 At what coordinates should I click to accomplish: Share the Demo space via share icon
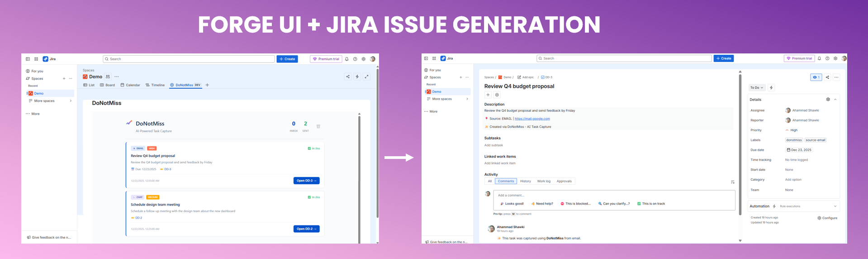point(348,77)
